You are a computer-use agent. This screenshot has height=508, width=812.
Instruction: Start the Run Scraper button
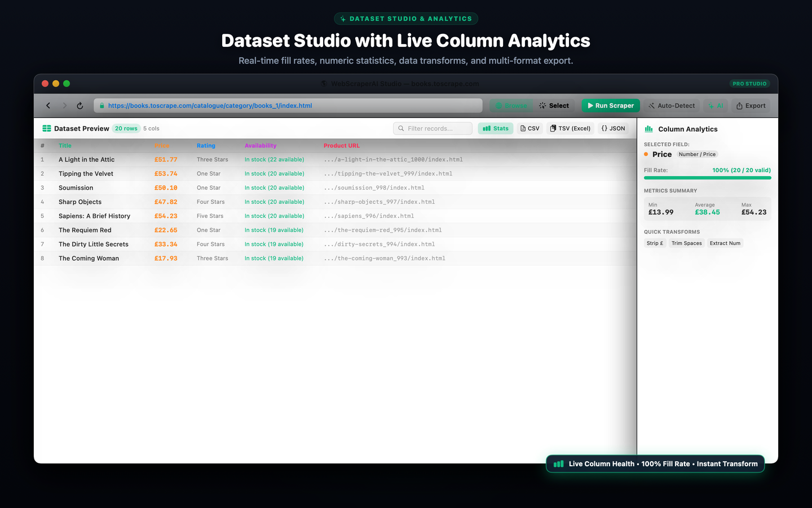click(x=611, y=106)
